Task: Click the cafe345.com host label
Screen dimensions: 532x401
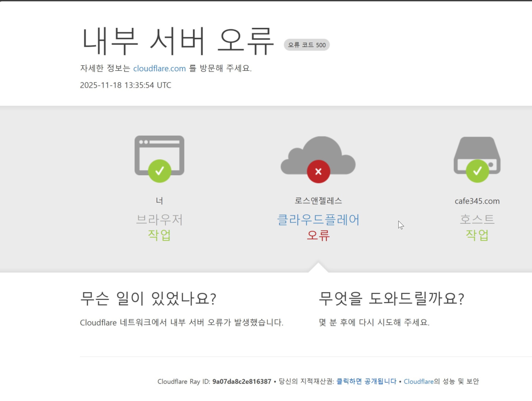Action: (477, 201)
